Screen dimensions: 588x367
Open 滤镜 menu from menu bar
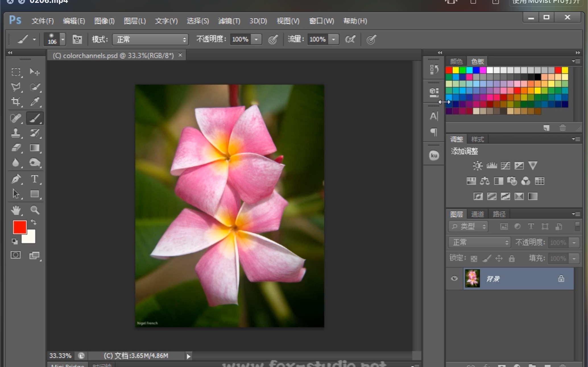(229, 20)
